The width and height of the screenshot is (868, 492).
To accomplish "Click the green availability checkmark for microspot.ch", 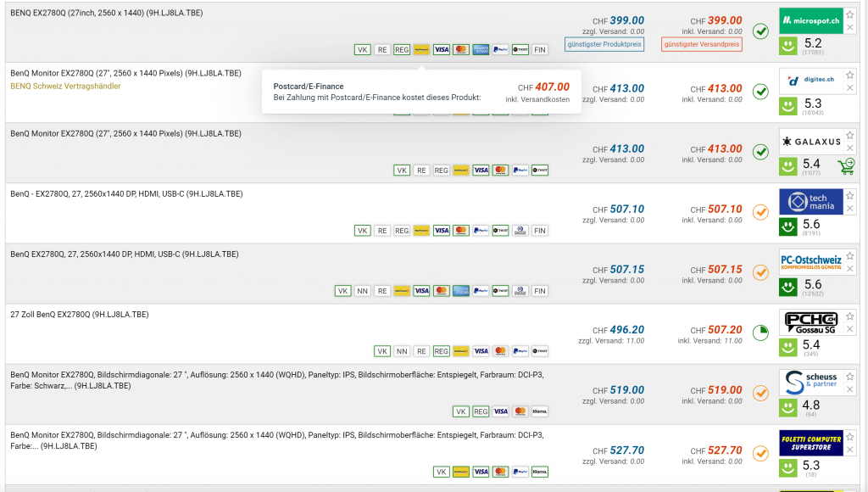I will click(760, 31).
